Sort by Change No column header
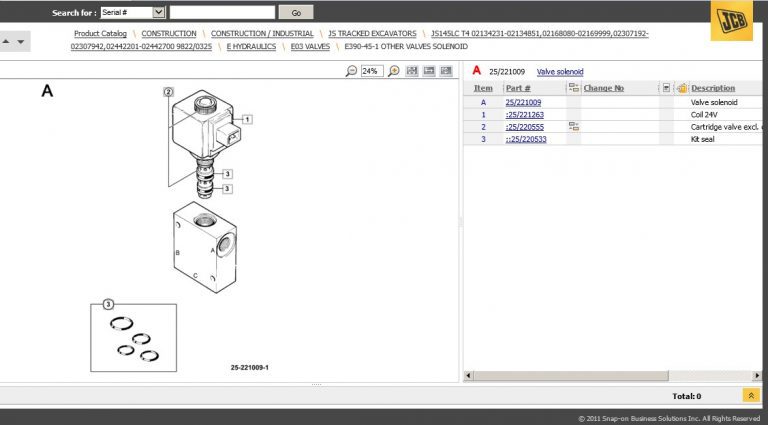Image resolution: width=768 pixels, height=425 pixels. (603, 88)
